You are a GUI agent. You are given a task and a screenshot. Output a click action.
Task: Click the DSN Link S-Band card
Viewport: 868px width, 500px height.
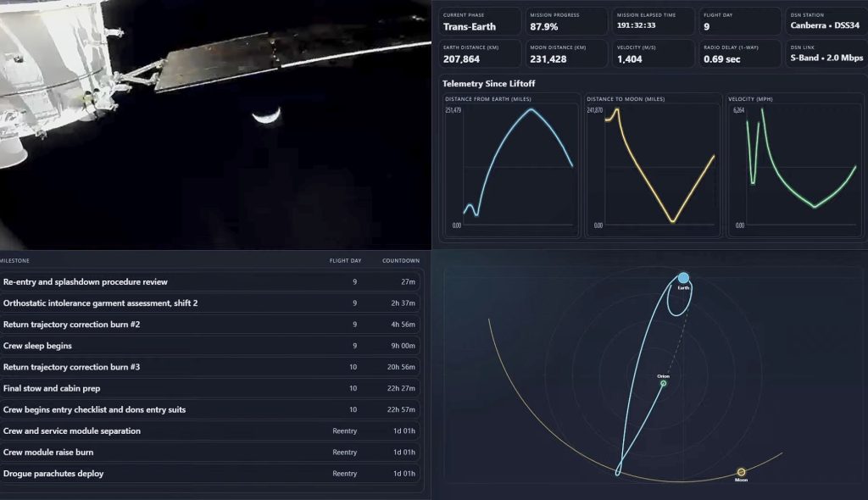click(826, 53)
